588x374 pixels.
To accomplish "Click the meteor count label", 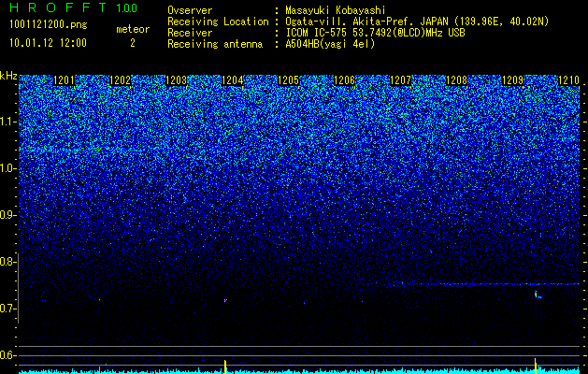I will coord(133,29).
